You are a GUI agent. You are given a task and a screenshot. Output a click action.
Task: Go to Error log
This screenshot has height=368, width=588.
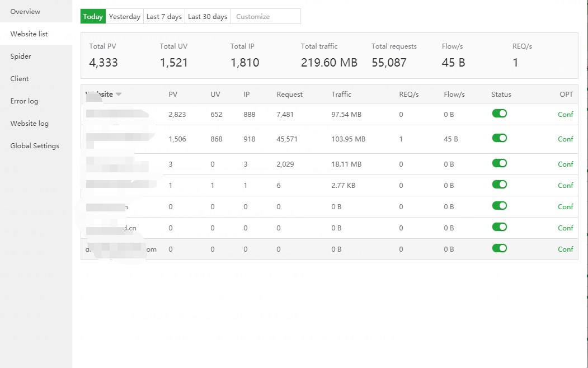36,101
